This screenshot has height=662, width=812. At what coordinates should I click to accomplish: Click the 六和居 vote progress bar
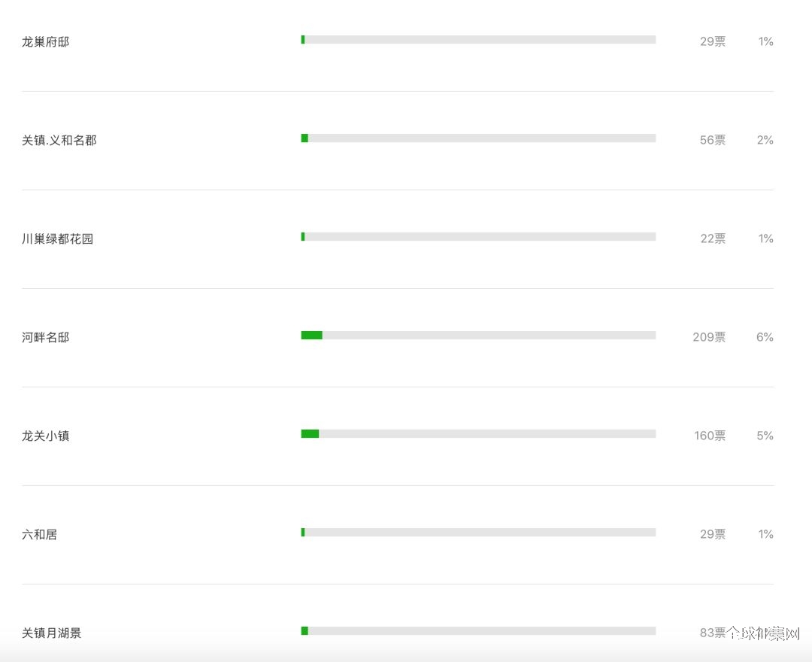(x=478, y=532)
